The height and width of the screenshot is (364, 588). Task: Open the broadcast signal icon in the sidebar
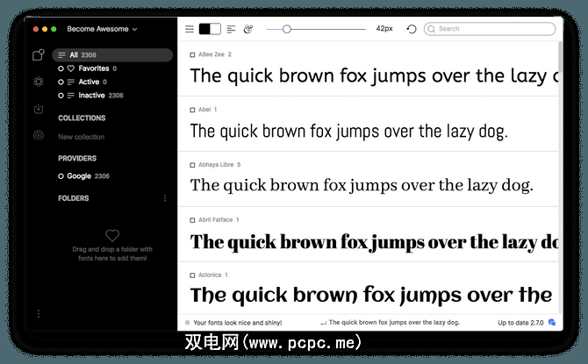(39, 136)
